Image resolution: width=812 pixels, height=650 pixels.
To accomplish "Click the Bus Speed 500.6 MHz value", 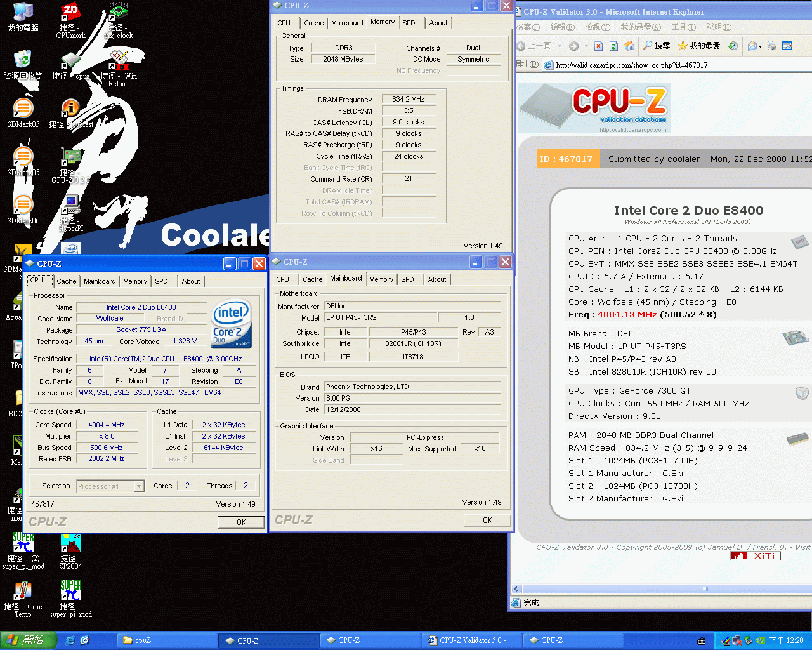I will 107,448.
